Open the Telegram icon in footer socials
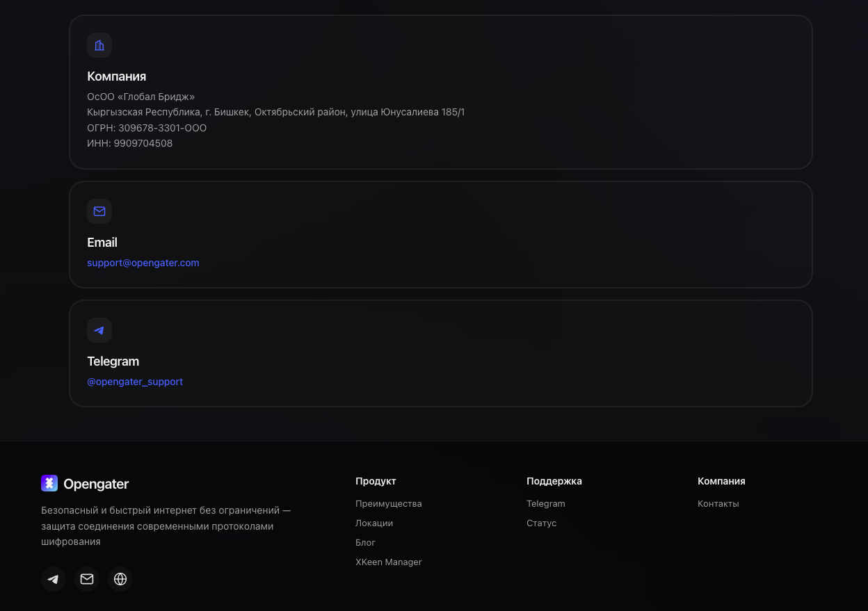The width and height of the screenshot is (868, 611). 54,579
